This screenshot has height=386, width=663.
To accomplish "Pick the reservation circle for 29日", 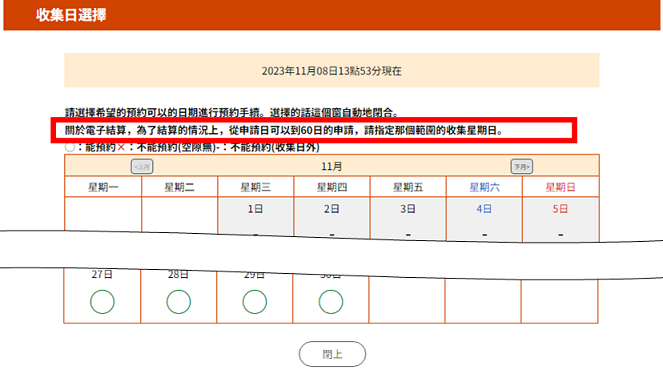I will pyautogui.click(x=255, y=302).
